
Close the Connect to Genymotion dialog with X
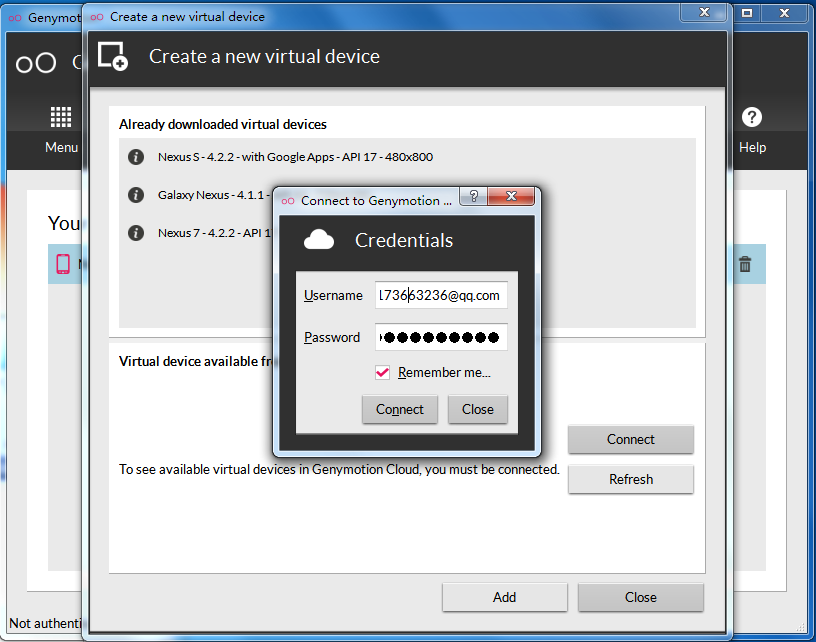511,196
